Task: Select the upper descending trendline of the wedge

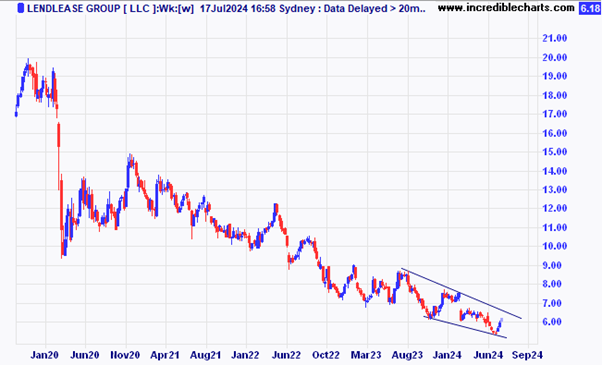Action: [461, 293]
